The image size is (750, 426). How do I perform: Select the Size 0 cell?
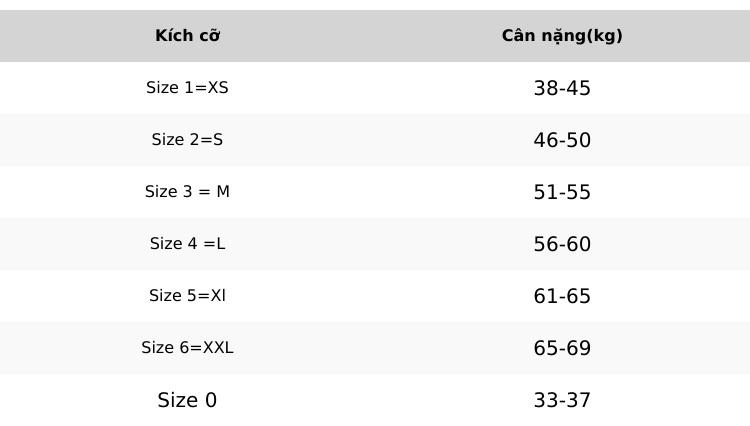click(188, 400)
